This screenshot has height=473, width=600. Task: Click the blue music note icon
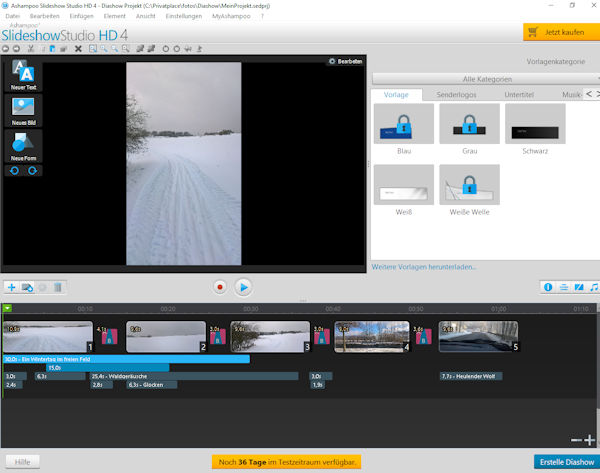click(594, 287)
